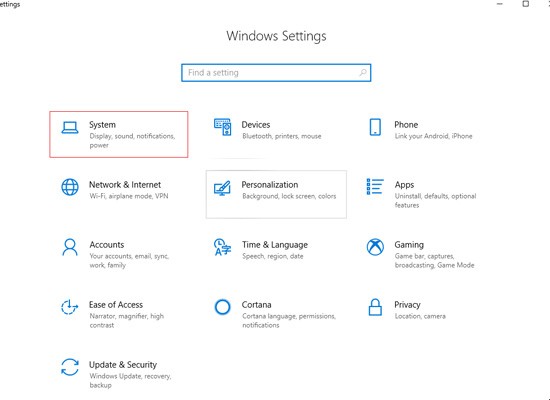550x400 pixels.
Task: Go to Network & Internet heading
Action: (x=125, y=185)
